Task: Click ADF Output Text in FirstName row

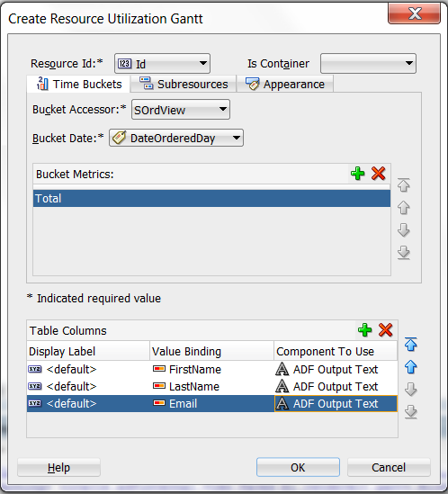Action: click(336, 369)
